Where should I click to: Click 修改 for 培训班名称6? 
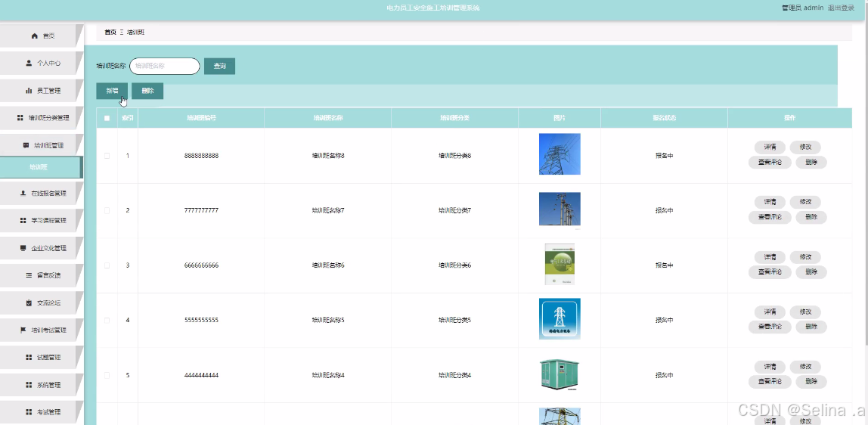[x=805, y=257]
